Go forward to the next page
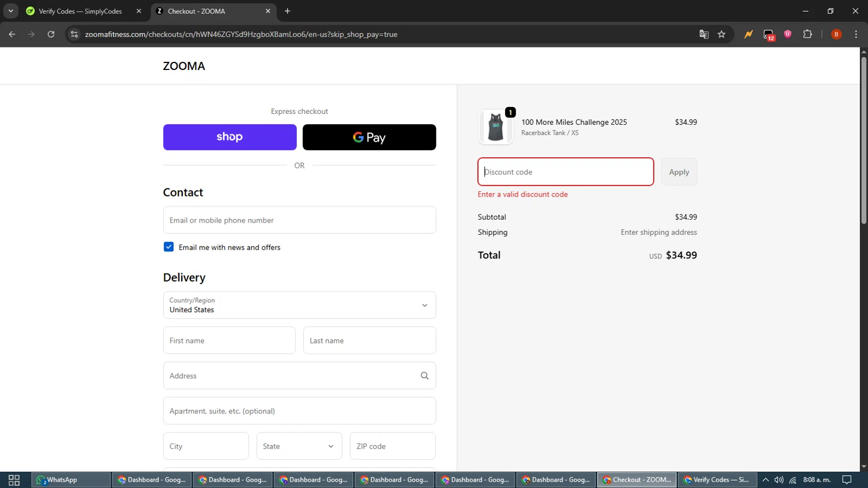 click(x=32, y=34)
